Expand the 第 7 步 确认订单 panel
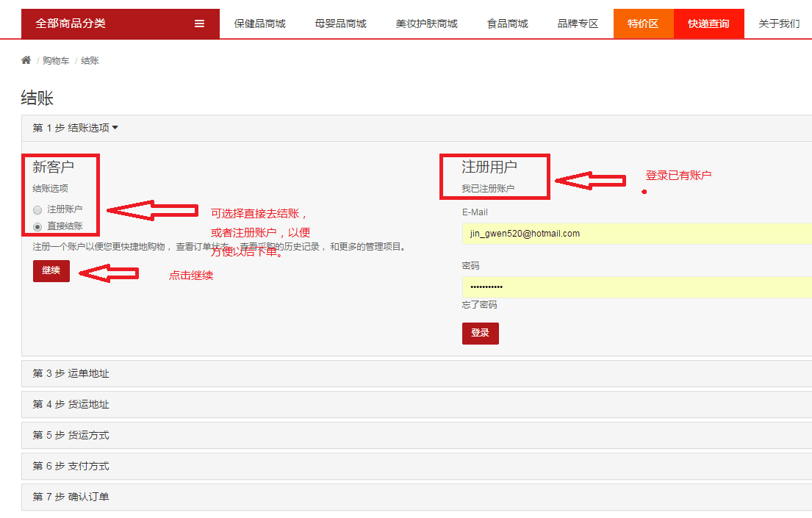 [71, 497]
